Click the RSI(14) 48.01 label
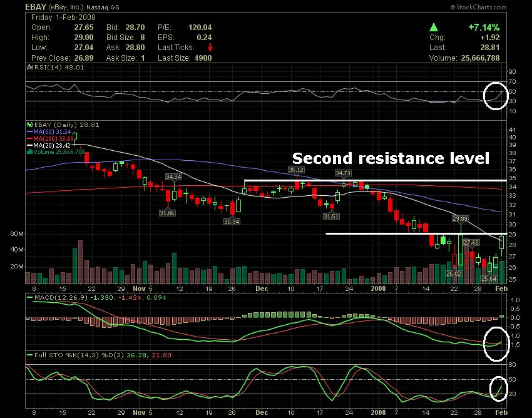The image size is (532, 418). [59, 67]
